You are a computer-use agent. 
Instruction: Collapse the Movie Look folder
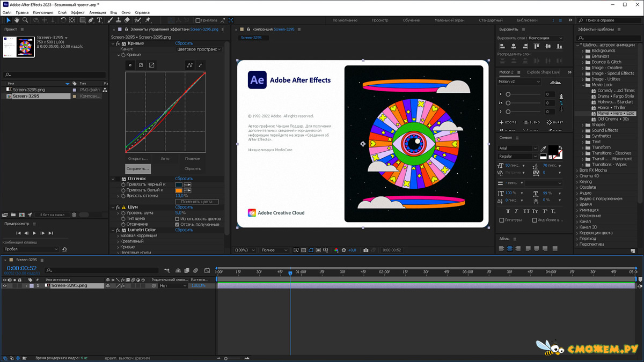(583, 85)
